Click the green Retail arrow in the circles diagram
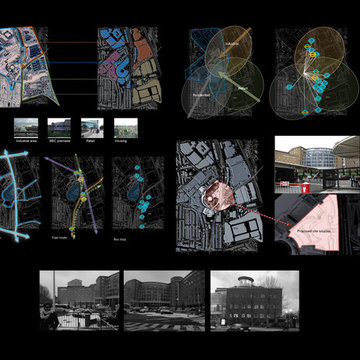360x360 pixels. coord(238,86)
